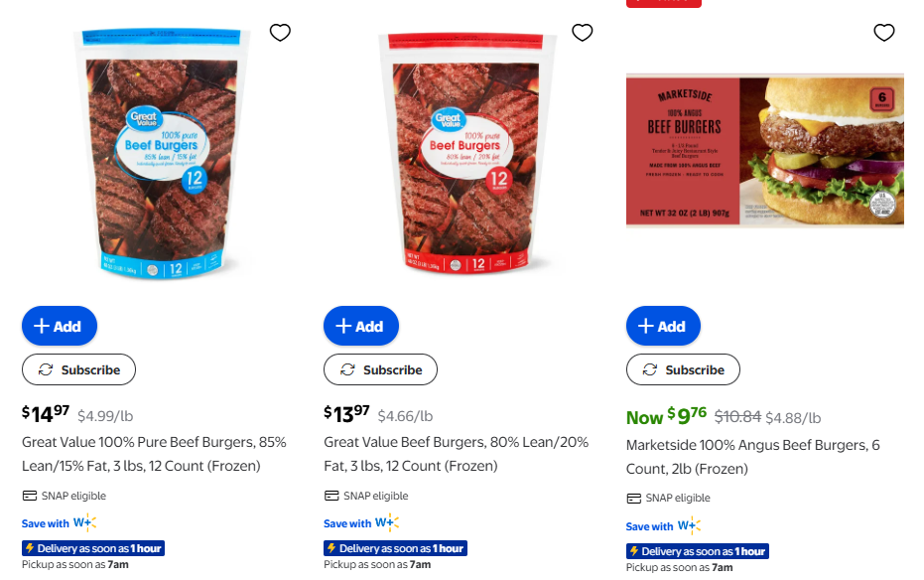
Task: Click Save with W+ under first product
Action: point(59,522)
